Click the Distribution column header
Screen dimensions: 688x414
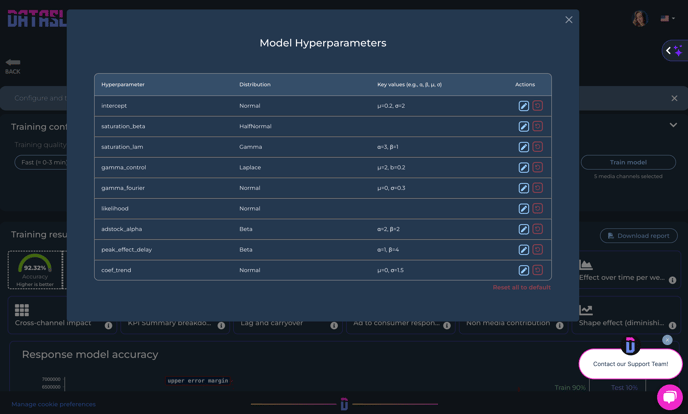[254, 84]
